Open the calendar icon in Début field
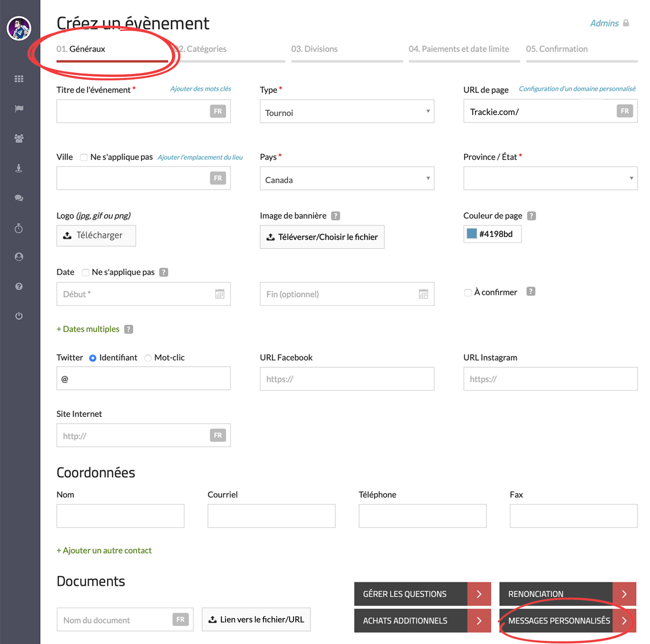Screen dimensions: 650x644 pyautogui.click(x=219, y=294)
